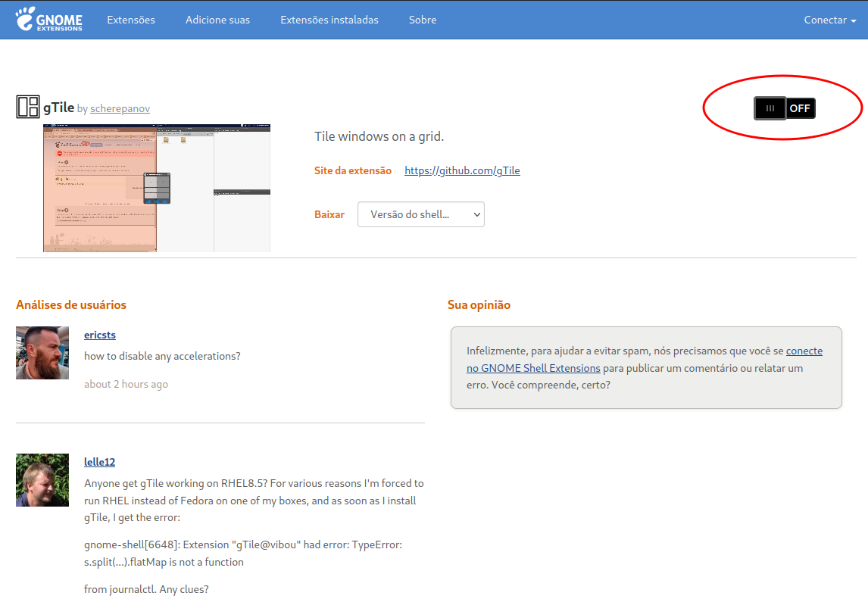This screenshot has width=868, height=599.
Task: Click the gTile screenshot thumbnail
Action: pos(157,188)
